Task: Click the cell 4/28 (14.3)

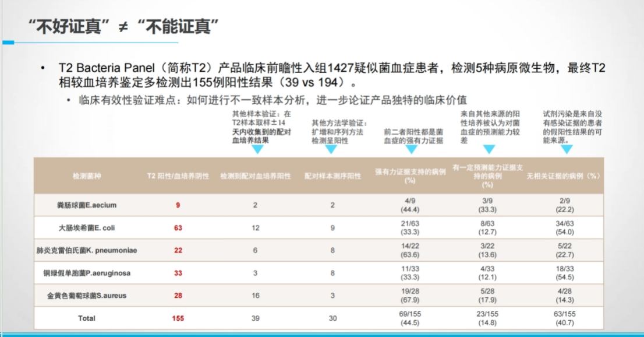Action: (565, 296)
